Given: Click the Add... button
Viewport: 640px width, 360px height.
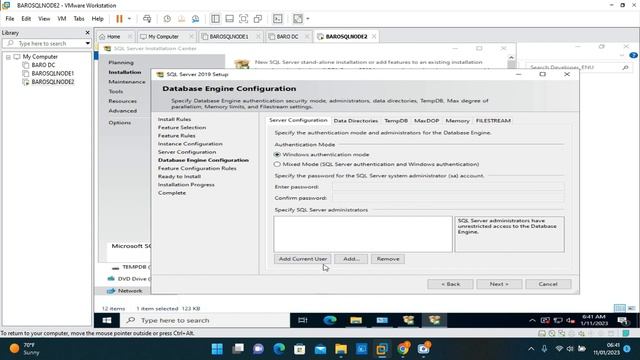Looking at the screenshot, I should click(x=351, y=259).
